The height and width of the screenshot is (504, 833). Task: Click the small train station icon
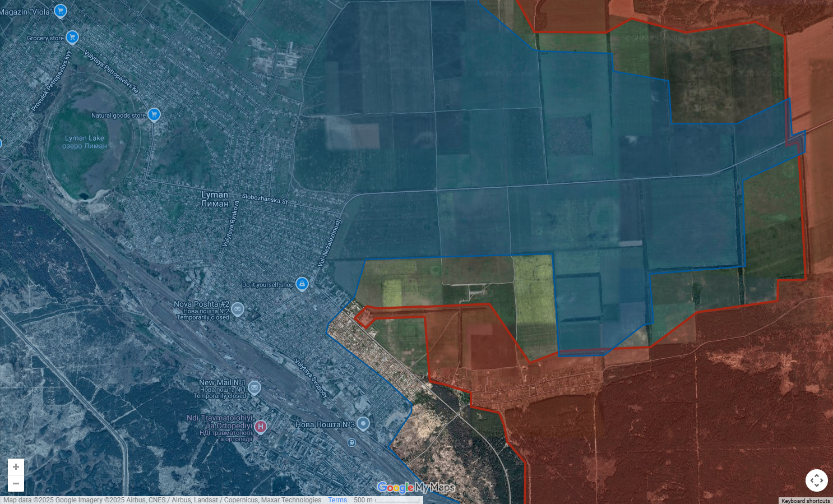(351, 442)
